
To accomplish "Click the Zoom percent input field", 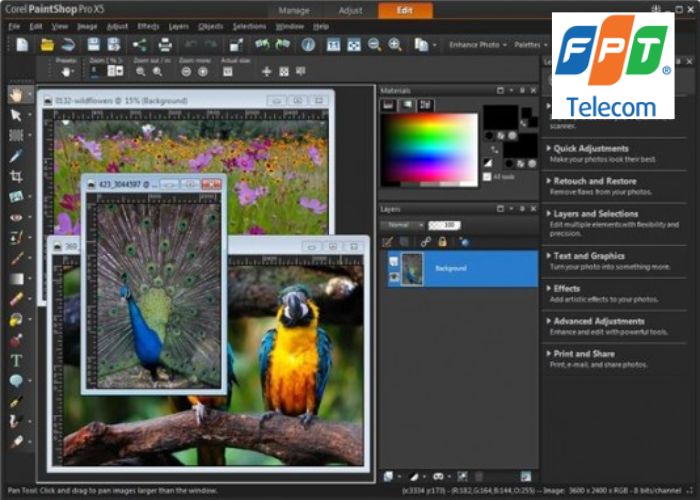I will pos(97,71).
